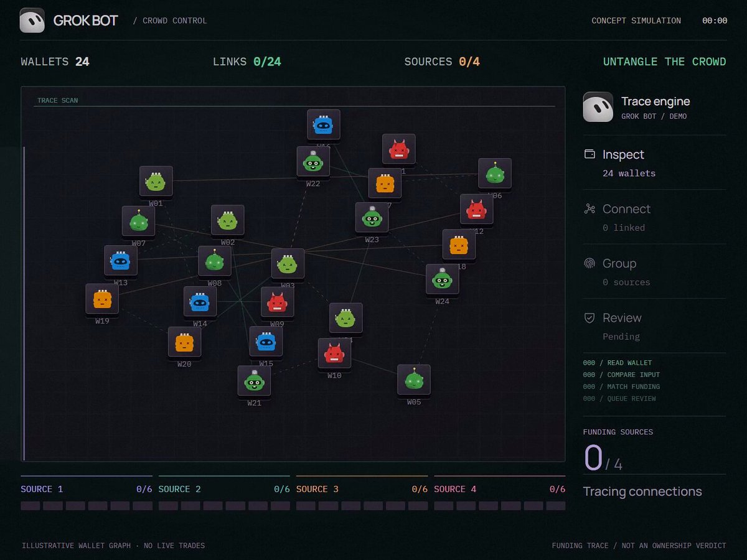Click the QUEUE REVIEW log line
This screenshot has height=560, width=747.
click(619, 398)
